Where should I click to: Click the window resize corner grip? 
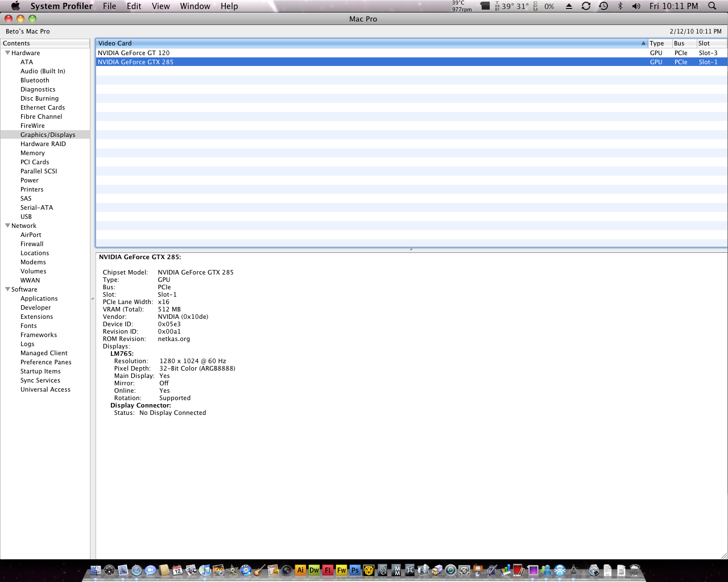[x=723, y=555]
